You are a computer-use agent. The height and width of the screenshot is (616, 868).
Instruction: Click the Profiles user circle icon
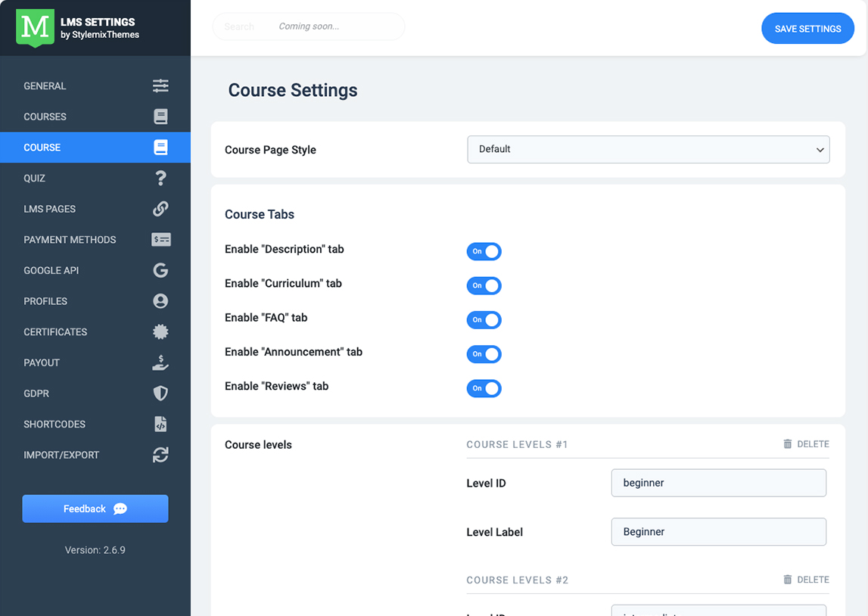click(x=160, y=301)
